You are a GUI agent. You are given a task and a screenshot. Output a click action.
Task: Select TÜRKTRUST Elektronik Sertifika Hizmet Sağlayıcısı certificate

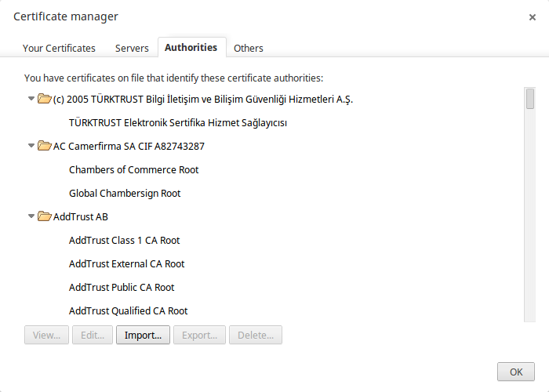coord(178,123)
